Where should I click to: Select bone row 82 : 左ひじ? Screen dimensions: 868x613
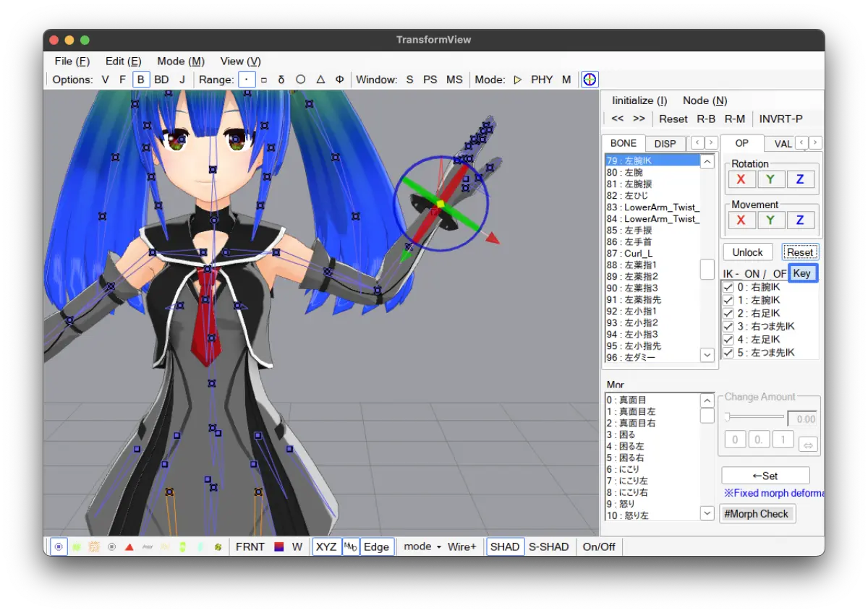point(652,195)
